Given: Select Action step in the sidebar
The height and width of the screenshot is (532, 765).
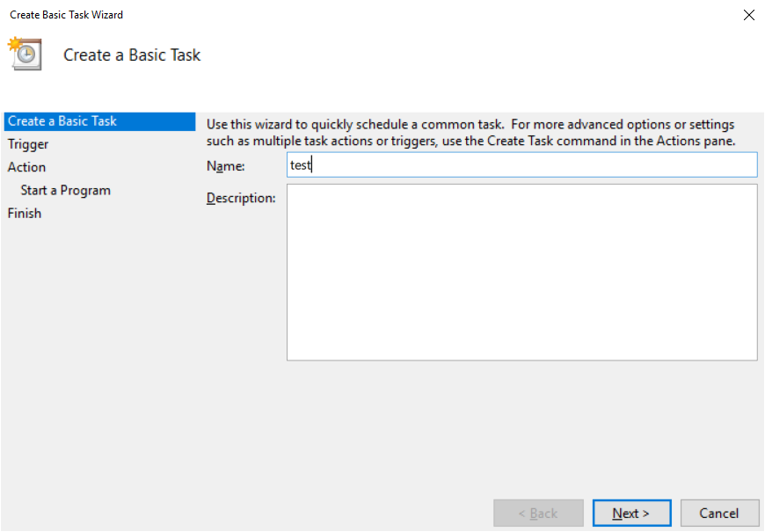Looking at the screenshot, I should click(26, 166).
